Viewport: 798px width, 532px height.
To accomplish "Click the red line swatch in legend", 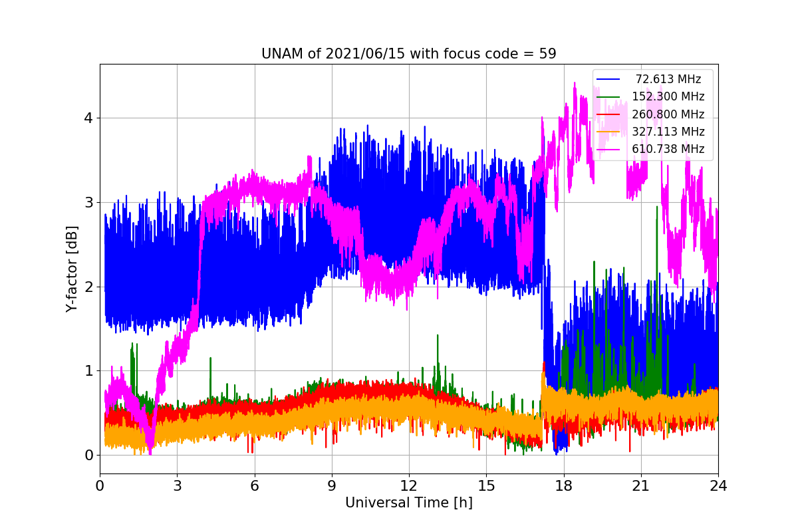I will coord(608,114).
